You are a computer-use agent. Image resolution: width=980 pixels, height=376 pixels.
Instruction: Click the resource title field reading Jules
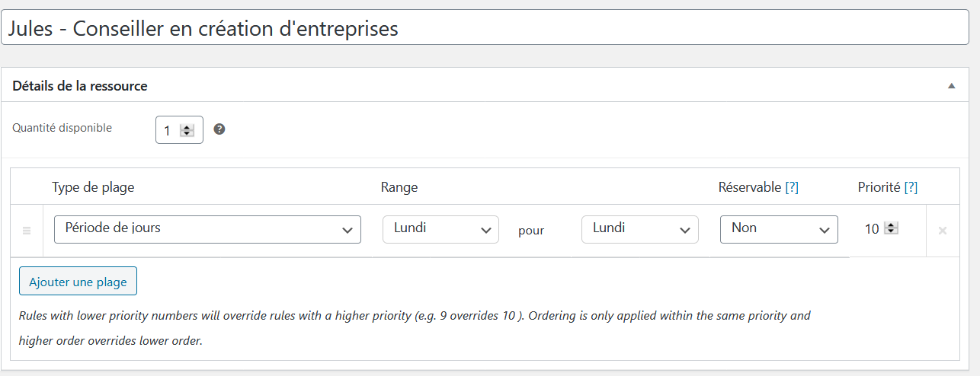tap(489, 29)
